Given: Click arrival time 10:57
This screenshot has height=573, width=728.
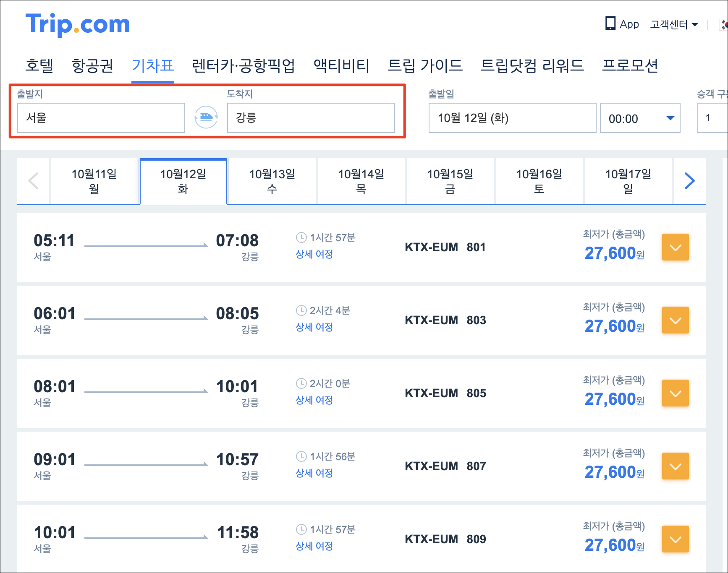Looking at the screenshot, I should click(x=238, y=459).
